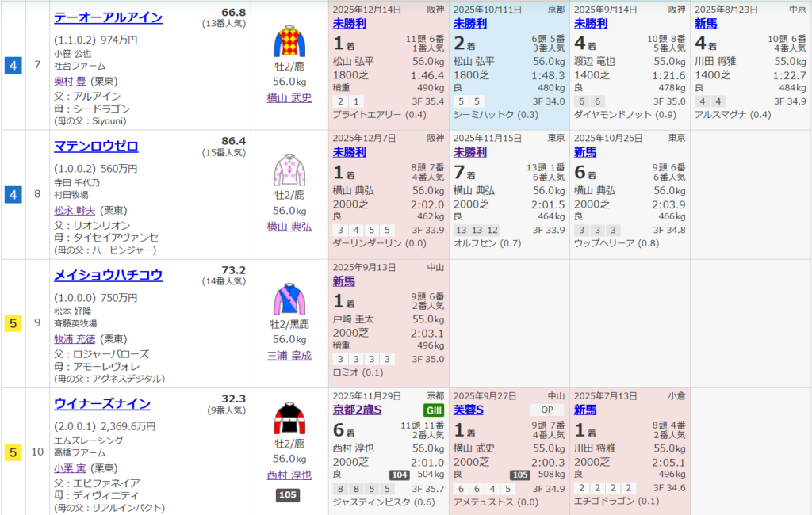Open horse page for テーオーアルアイン
This screenshot has width=812, height=515.
[x=108, y=17]
